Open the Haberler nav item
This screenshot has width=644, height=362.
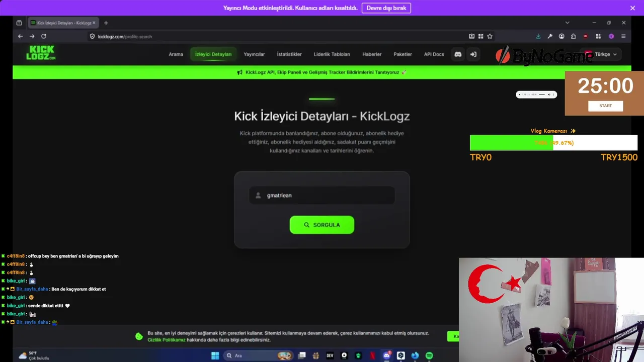(x=372, y=54)
